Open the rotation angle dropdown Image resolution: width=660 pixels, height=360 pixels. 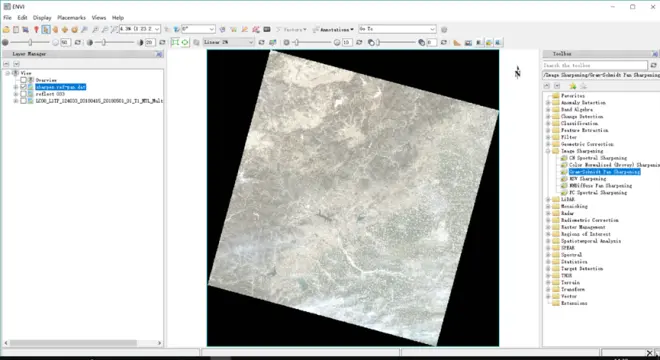click(212, 29)
